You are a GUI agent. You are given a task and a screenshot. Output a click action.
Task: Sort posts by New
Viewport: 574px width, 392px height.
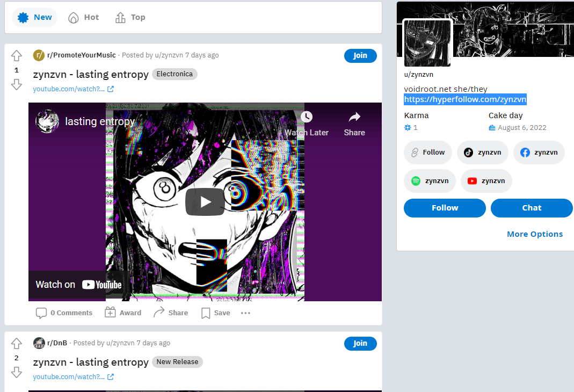[35, 17]
